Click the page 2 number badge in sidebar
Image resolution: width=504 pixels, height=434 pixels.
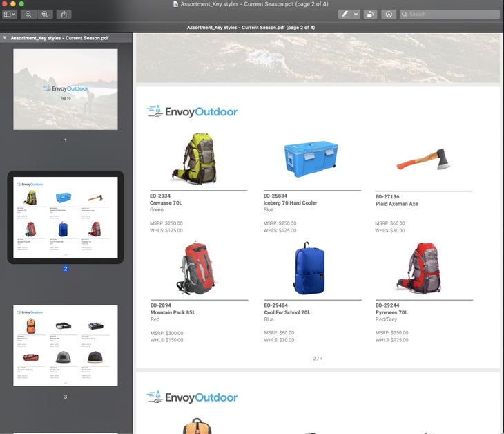point(66,269)
